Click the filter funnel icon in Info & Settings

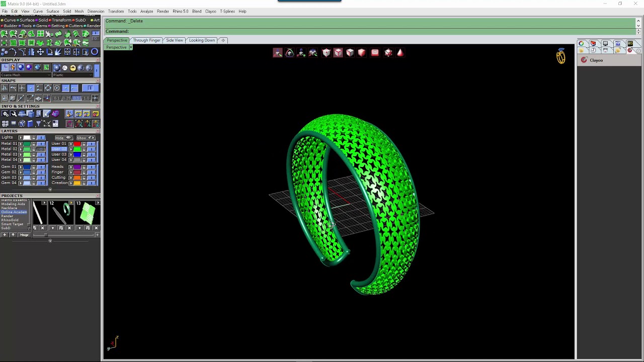tap(38, 123)
